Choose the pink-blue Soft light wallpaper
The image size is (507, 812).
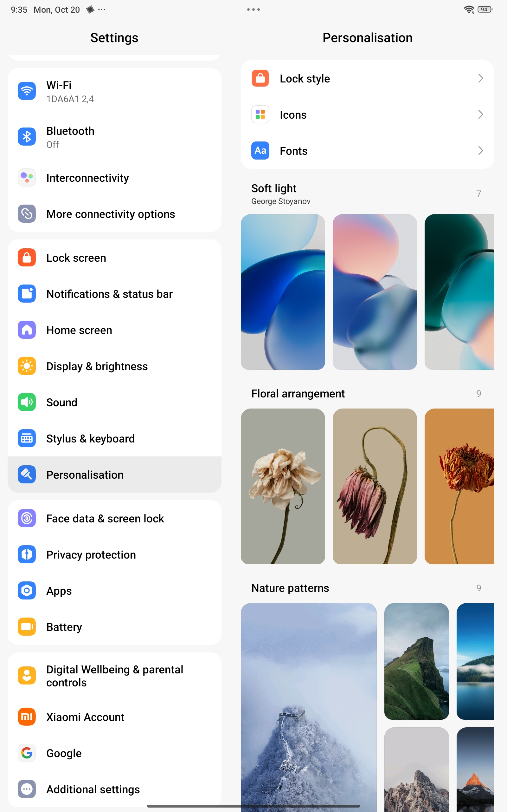(375, 292)
